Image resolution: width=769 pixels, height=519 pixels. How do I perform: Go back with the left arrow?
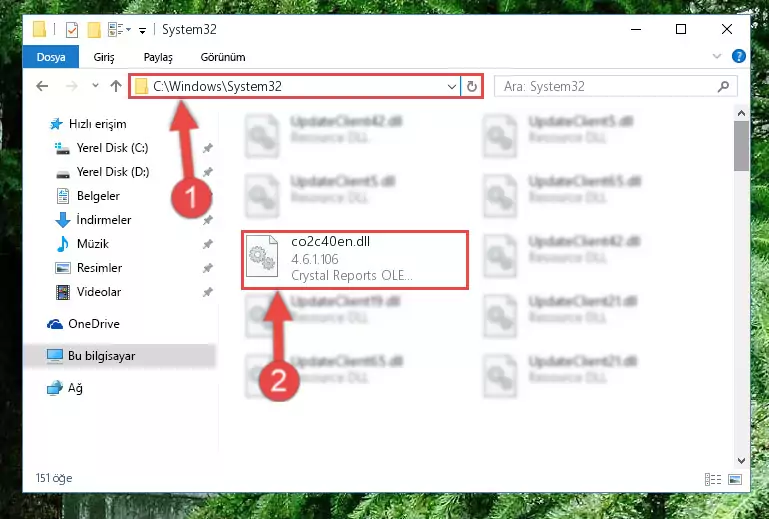point(42,86)
